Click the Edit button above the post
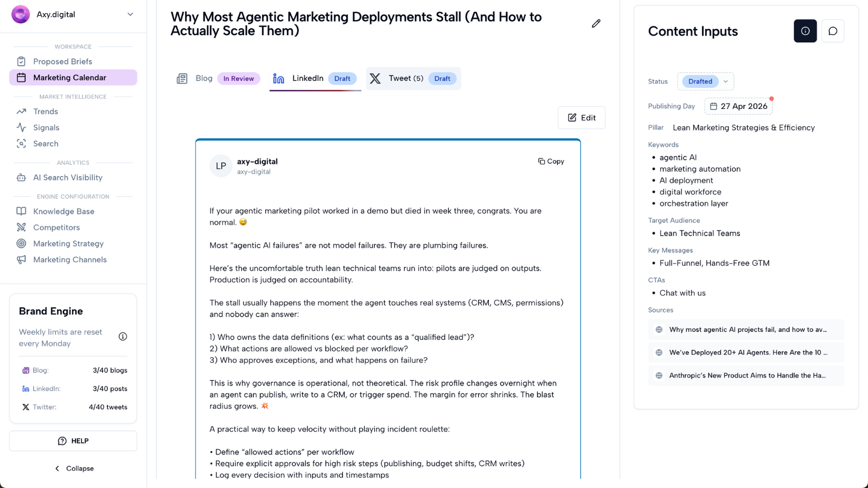The width and height of the screenshot is (868, 488). (x=582, y=118)
